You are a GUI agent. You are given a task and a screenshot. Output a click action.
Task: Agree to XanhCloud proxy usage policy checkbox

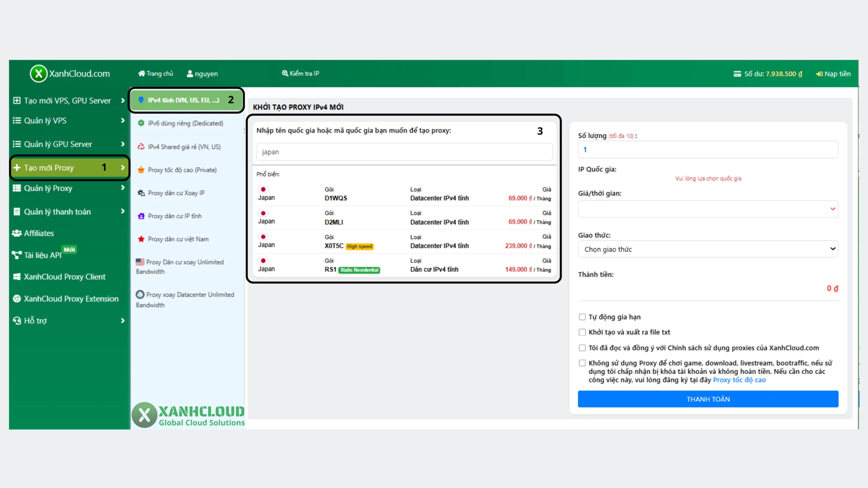coord(583,348)
